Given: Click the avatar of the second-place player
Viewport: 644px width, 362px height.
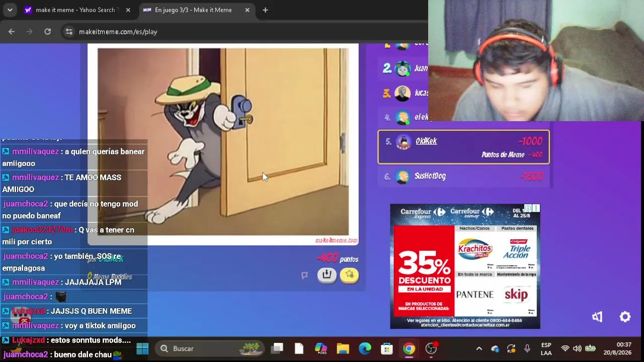Looking at the screenshot, I should [403, 68].
